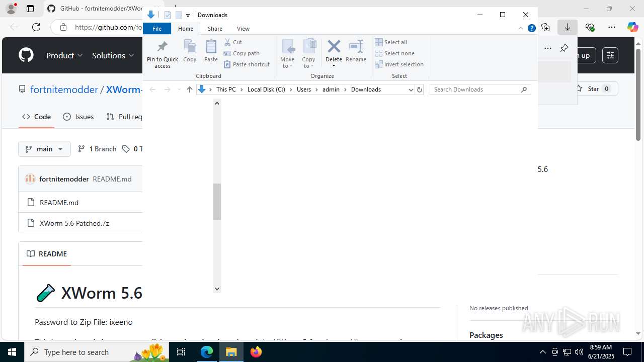644x362 pixels.
Task: Click 1 Branch link
Action: click(x=97, y=149)
